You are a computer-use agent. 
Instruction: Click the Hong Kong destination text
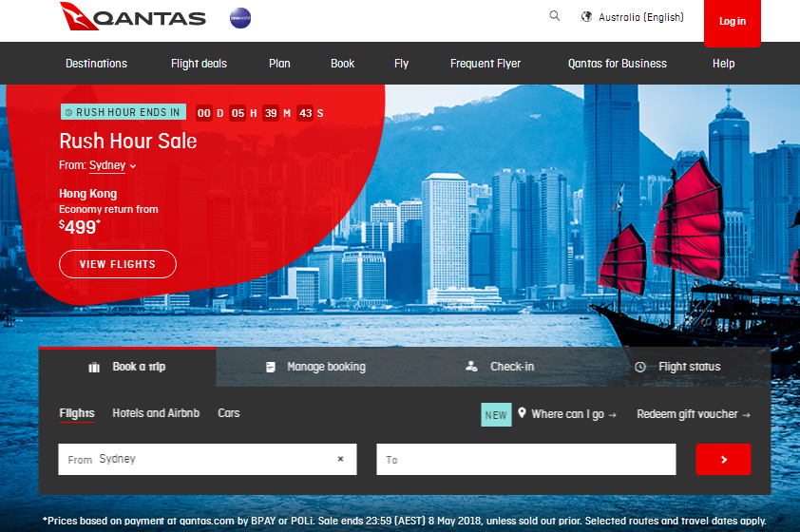pyautogui.click(x=88, y=194)
